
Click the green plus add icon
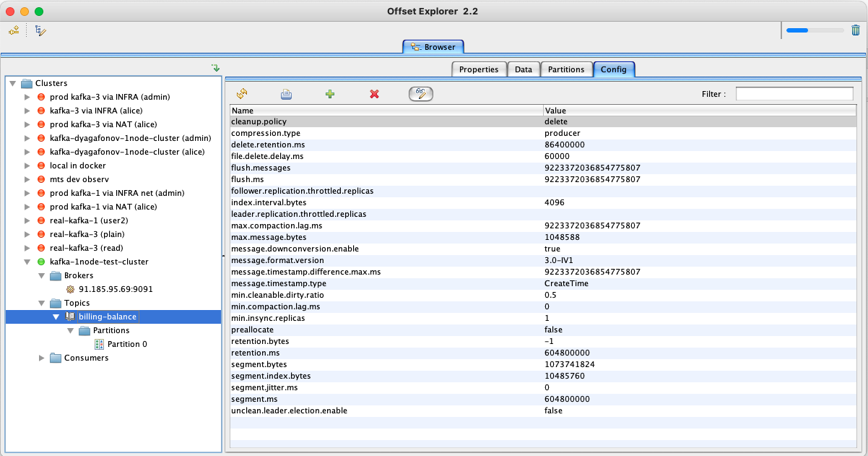(x=330, y=94)
